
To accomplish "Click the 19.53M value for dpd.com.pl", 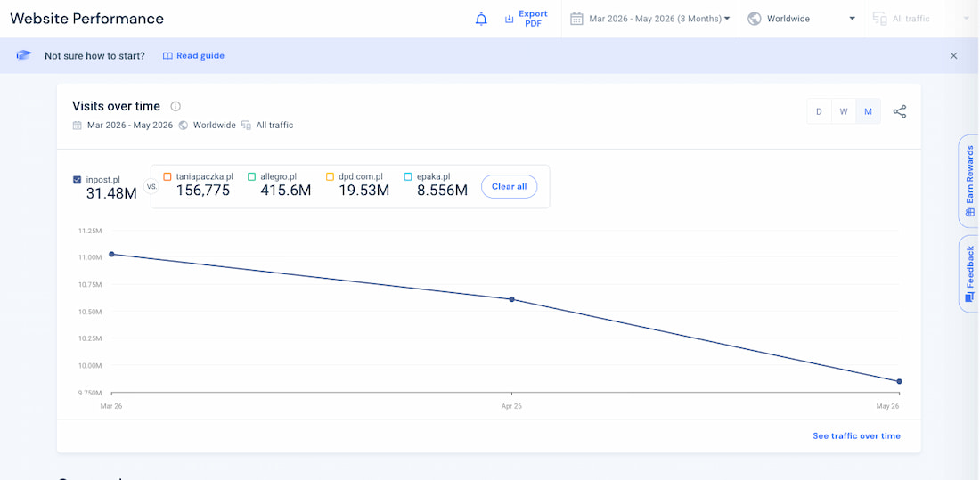I will (363, 191).
